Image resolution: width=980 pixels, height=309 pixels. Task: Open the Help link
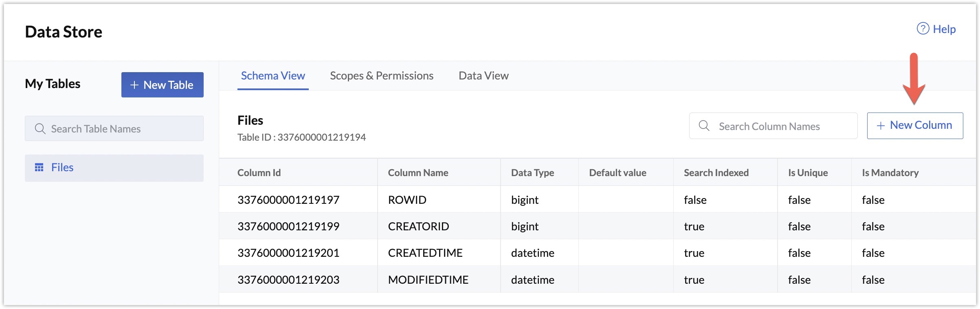(x=944, y=29)
